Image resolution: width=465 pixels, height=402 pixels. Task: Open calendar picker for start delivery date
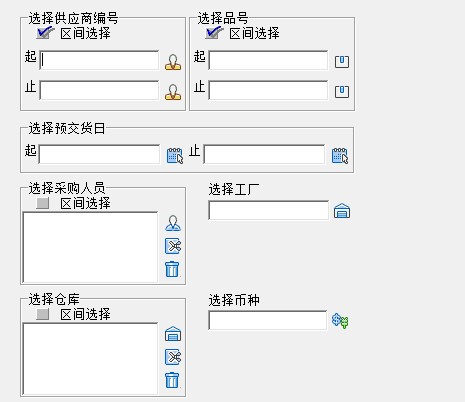pyautogui.click(x=175, y=155)
